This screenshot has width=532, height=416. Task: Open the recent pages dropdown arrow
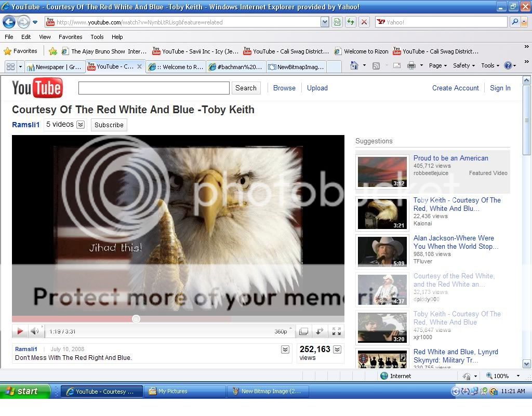[x=35, y=22]
